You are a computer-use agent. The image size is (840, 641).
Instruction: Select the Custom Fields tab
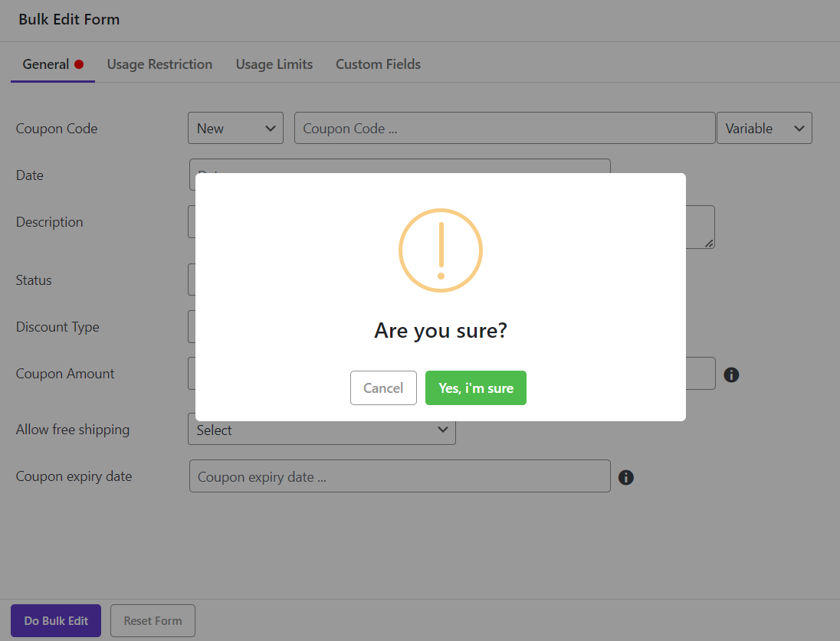(x=378, y=64)
